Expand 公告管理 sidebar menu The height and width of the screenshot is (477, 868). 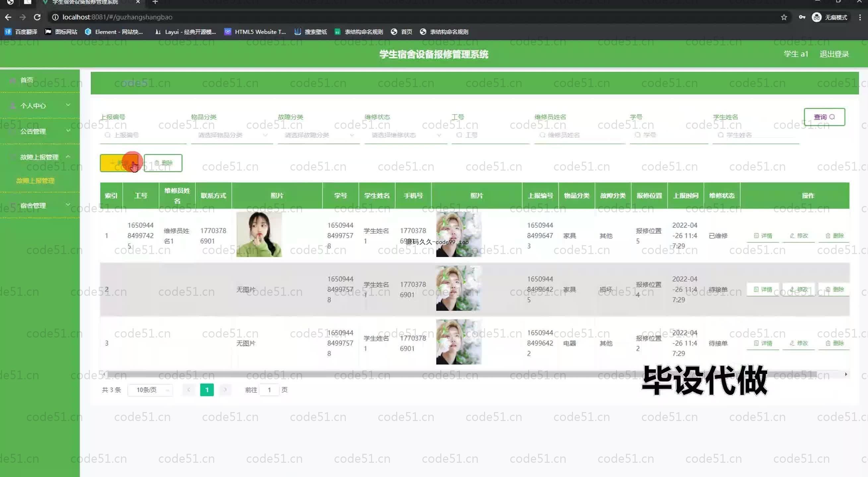point(40,131)
